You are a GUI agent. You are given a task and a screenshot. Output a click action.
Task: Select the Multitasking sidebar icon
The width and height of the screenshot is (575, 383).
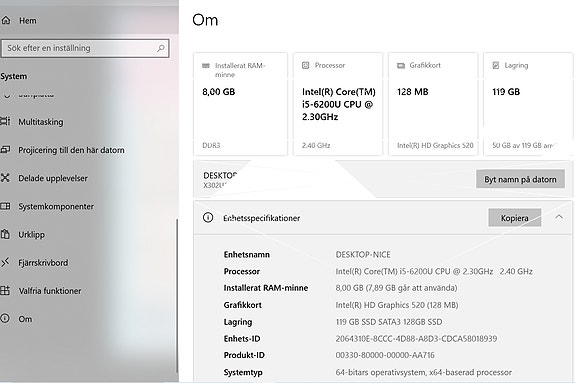5,121
